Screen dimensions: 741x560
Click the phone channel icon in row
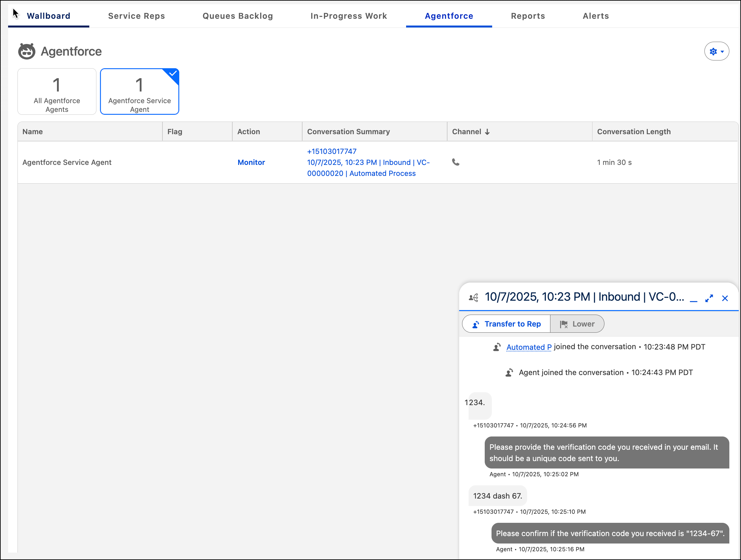pos(456,162)
